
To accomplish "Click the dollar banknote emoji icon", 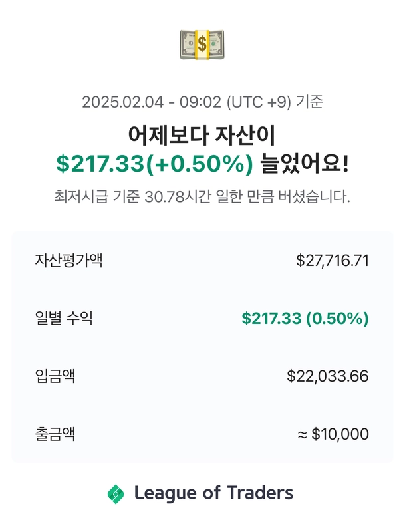I will (x=202, y=45).
